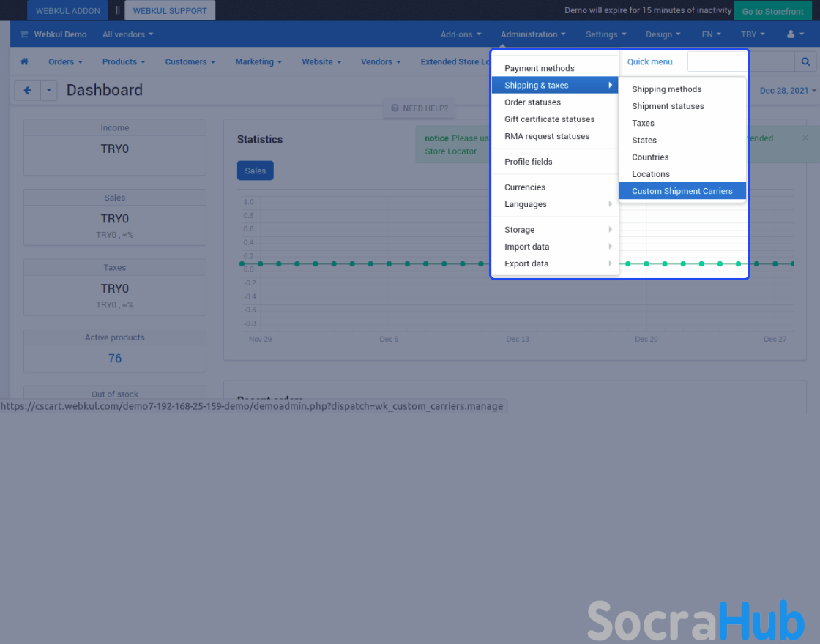Click the Active products count 76
The image size is (820, 644).
pos(114,359)
